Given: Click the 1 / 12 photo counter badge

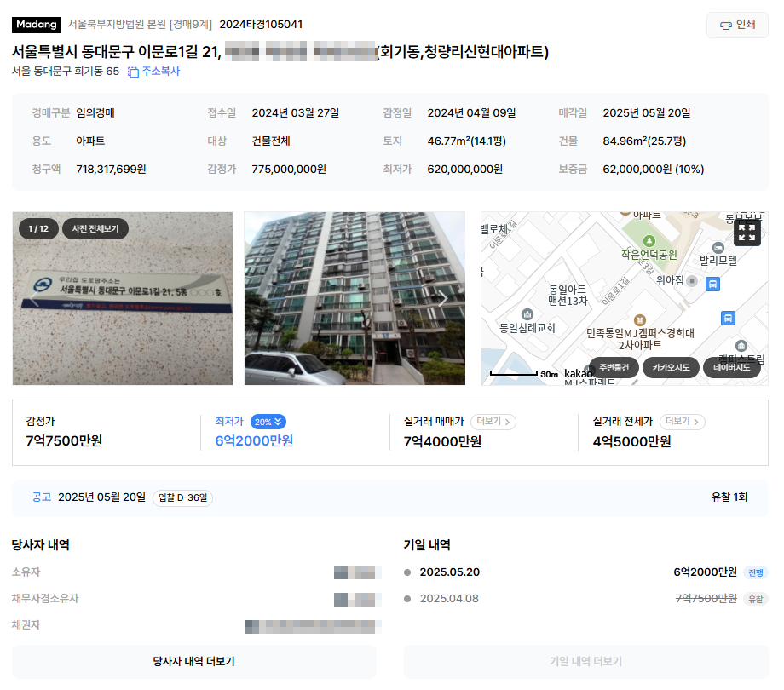Looking at the screenshot, I should point(38,229).
